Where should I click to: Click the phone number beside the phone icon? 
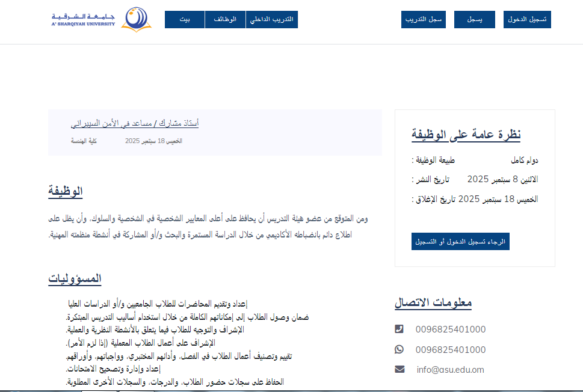(450, 329)
